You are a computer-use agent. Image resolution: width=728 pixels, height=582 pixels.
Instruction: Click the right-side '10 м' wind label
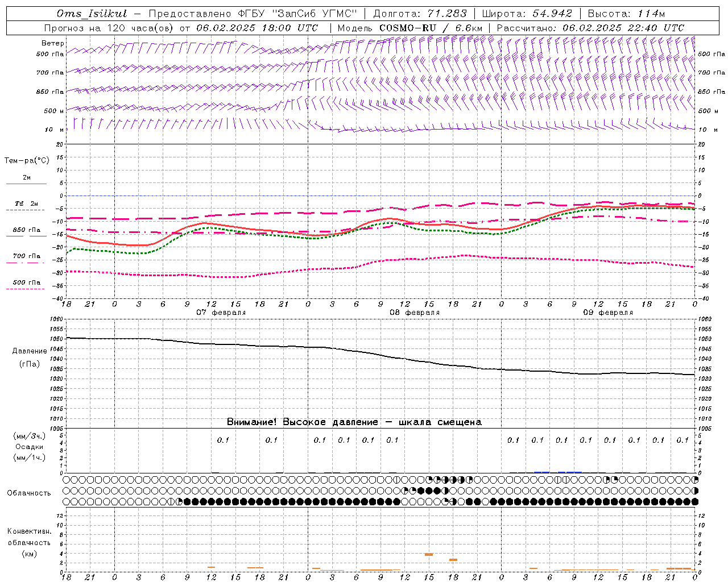point(707,130)
